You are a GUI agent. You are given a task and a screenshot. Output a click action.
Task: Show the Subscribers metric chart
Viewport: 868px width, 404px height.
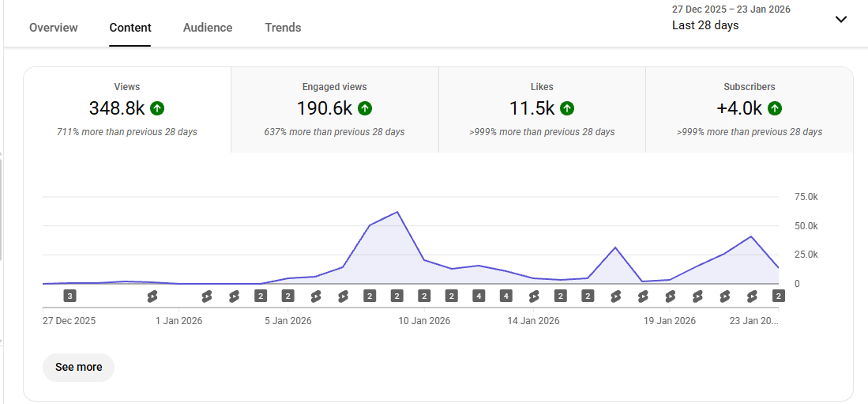coord(749,109)
